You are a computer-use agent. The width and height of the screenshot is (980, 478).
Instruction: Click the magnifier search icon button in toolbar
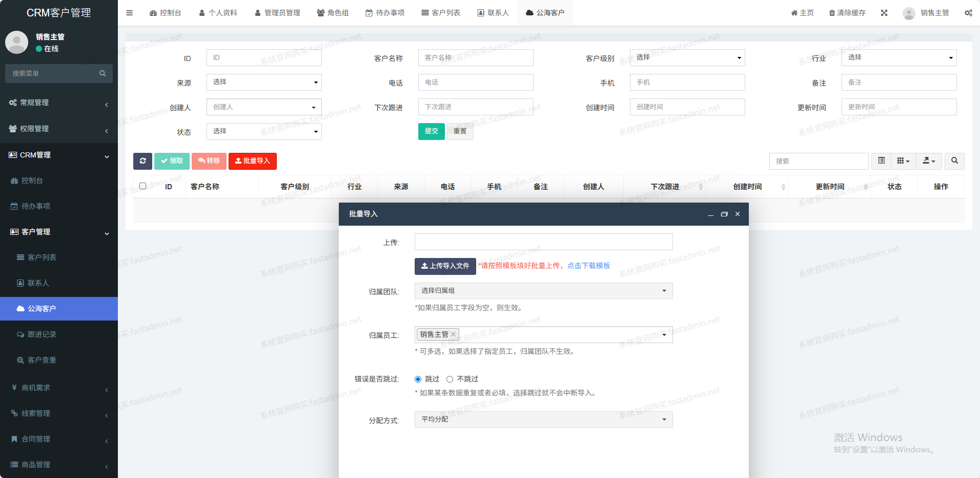954,161
